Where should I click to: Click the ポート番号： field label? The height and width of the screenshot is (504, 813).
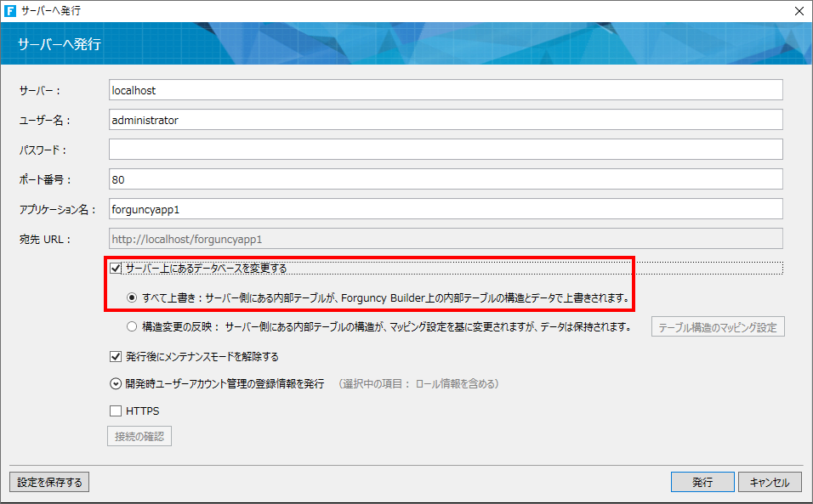45,179
